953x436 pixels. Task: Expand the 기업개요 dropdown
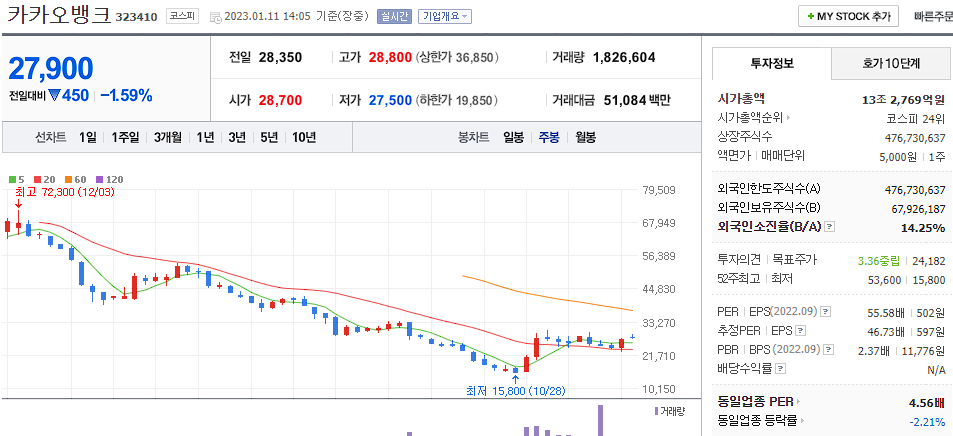coord(445,16)
